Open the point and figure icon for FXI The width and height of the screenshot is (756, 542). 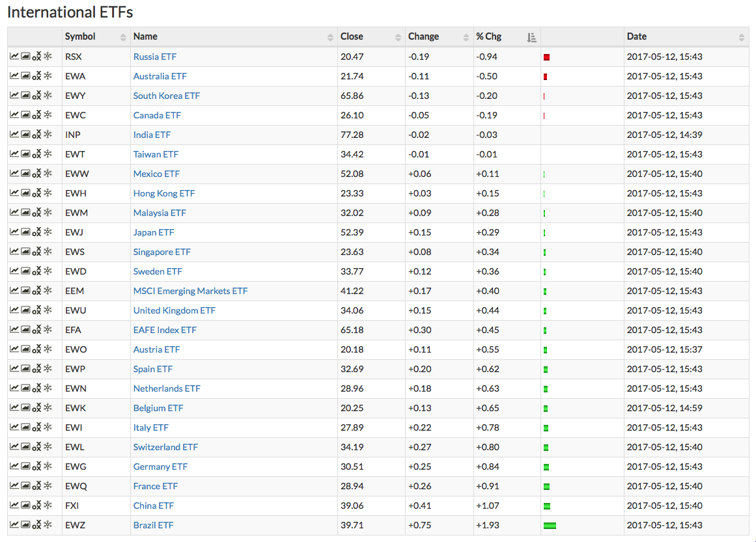(x=36, y=506)
